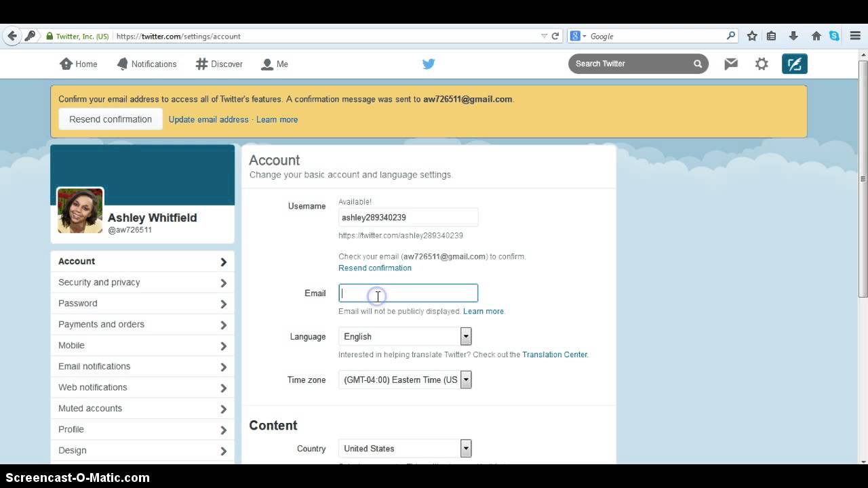The image size is (868, 488).
Task: Go to Twitter Home tab
Action: click(79, 64)
